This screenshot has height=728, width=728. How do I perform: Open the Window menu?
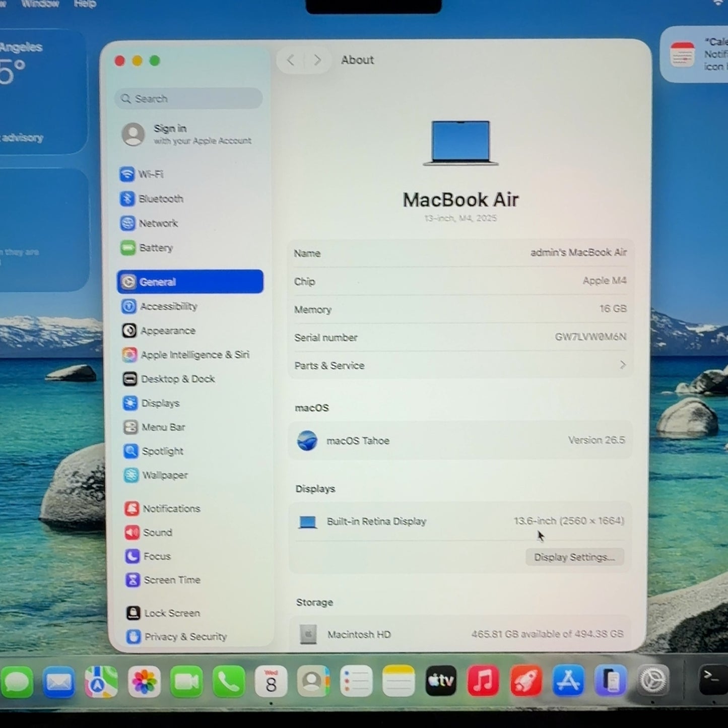point(40,4)
